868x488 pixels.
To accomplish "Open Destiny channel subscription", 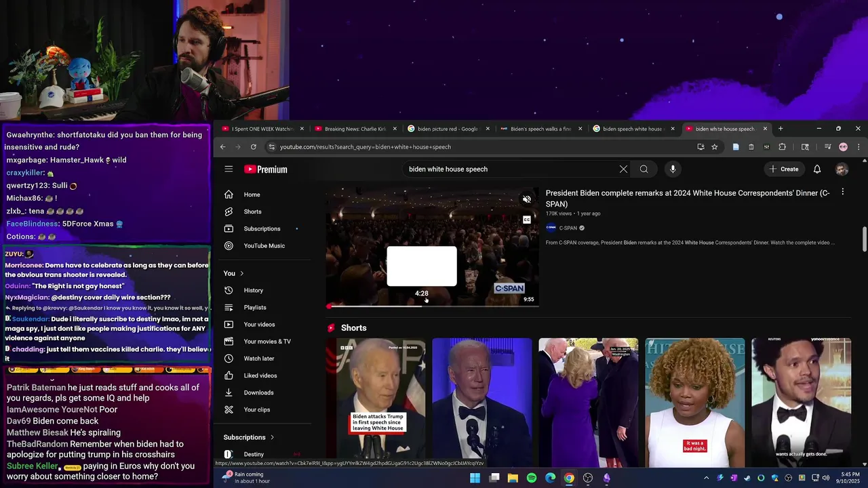I will click(264, 454).
